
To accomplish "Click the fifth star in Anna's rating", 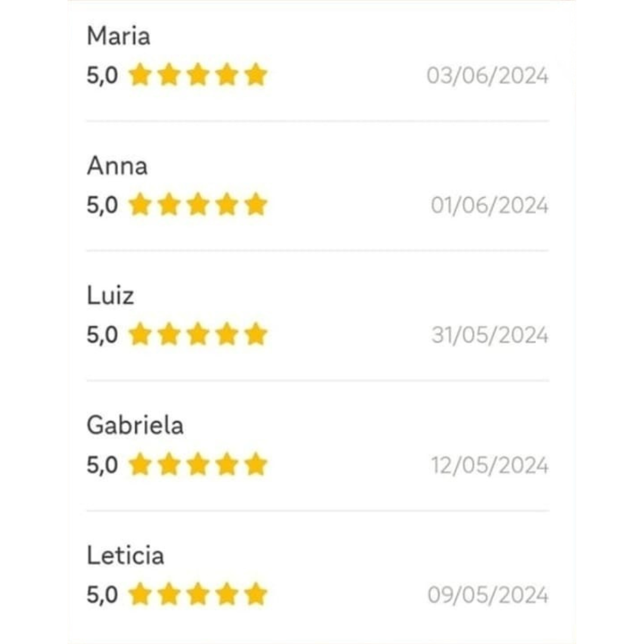I will [x=256, y=205].
